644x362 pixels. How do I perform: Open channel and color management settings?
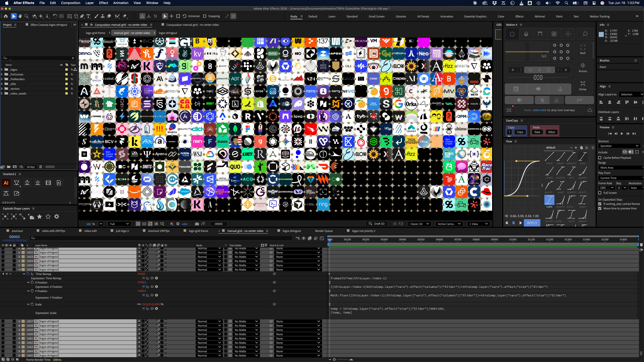(x=172, y=224)
